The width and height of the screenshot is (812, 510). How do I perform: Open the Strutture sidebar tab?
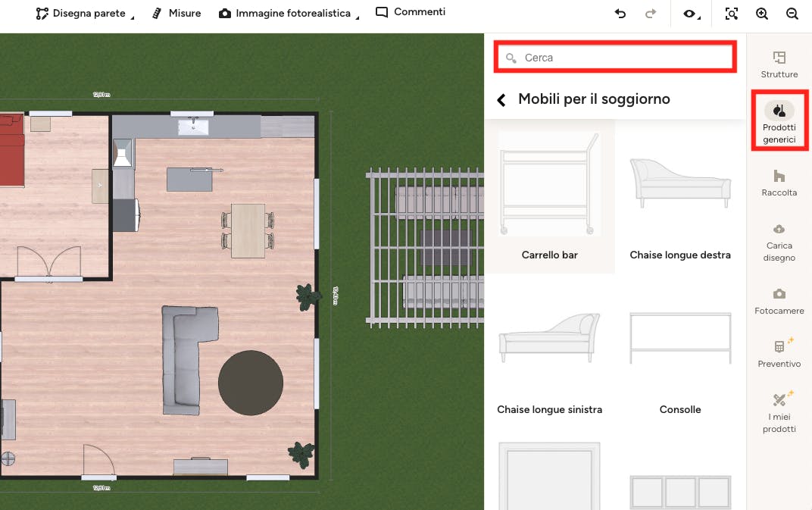[x=779, y=64]
